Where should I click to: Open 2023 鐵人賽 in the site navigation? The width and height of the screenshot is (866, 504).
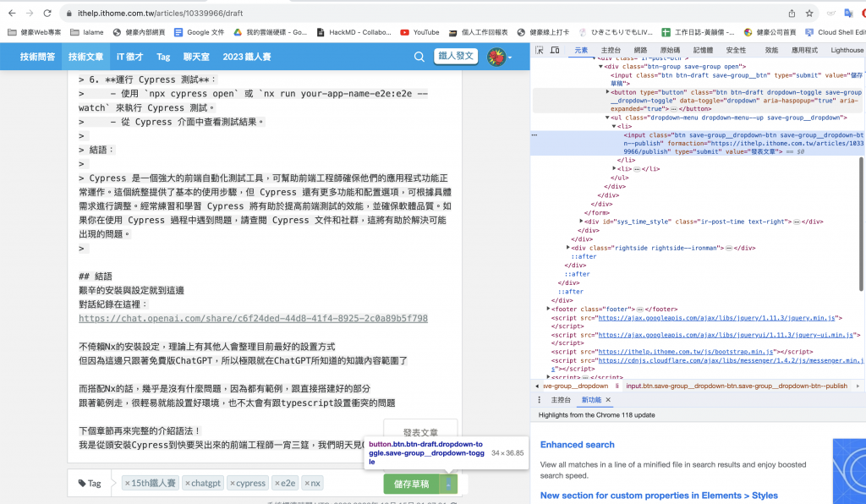(247, 57)
